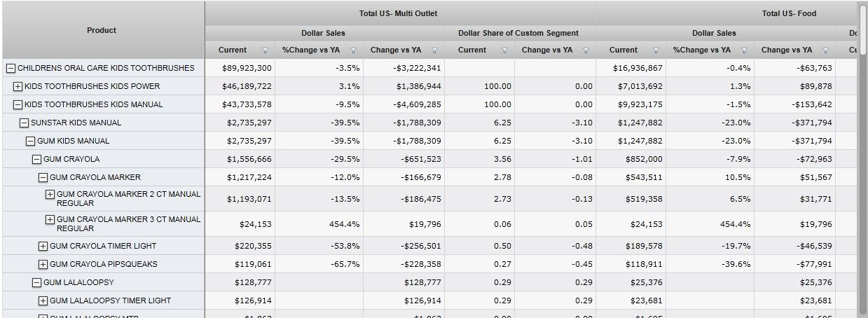The width and height of the screenshot is (868, 318).
Task: Expand GUM CRAYOLA PIPSQUEAKS node
Action: [43, 265]
